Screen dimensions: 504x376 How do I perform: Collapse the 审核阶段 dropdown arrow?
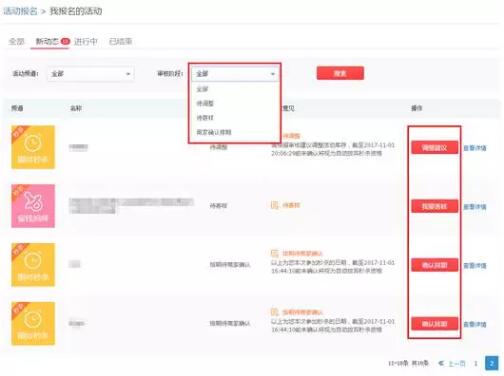273,74
